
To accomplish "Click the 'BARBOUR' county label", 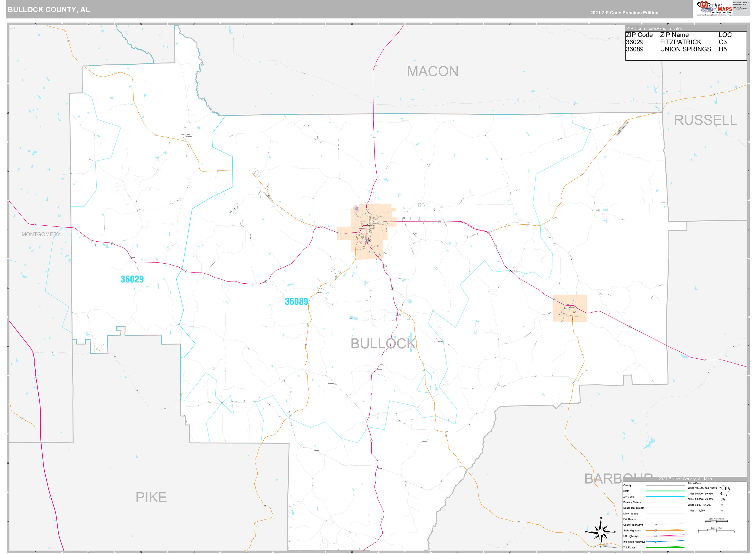I will 618,479.
